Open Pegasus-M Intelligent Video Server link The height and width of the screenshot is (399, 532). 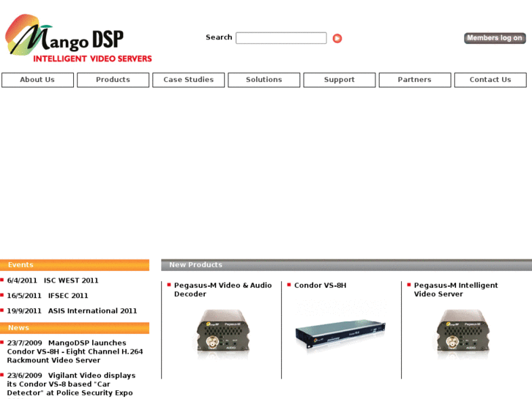tap(456, 290)
